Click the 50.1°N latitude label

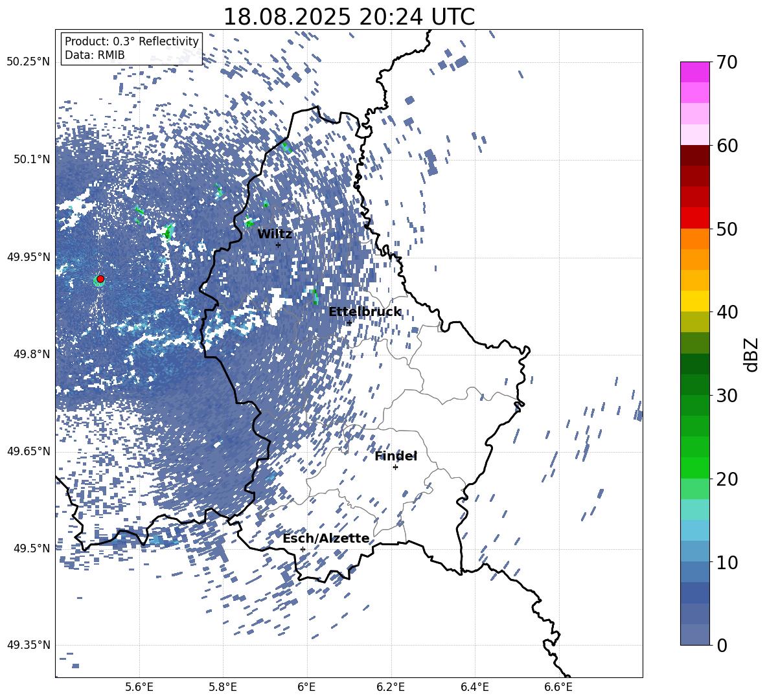tap(32, 159)
